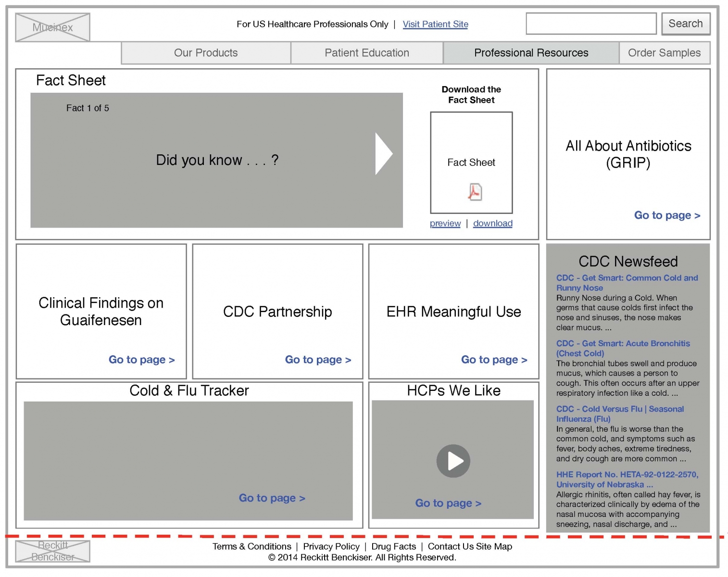Select the Professional Resources tab
The width and height of the screenshot is (728, 577).
(531, 53)
